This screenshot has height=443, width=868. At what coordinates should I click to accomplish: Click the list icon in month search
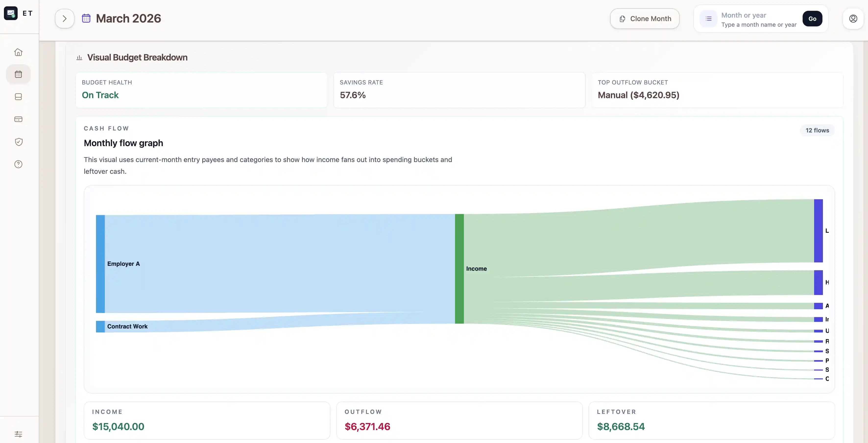click(x=708, y=19)
